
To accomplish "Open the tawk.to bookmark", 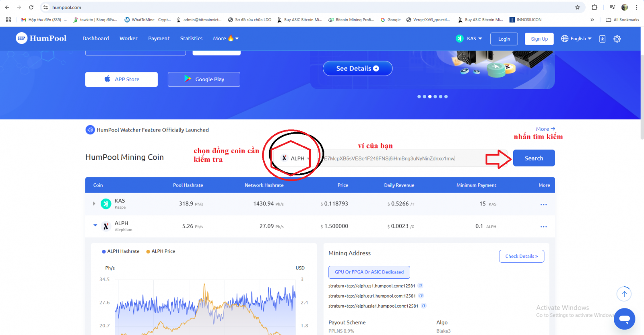I will click(x=95, y=20).
